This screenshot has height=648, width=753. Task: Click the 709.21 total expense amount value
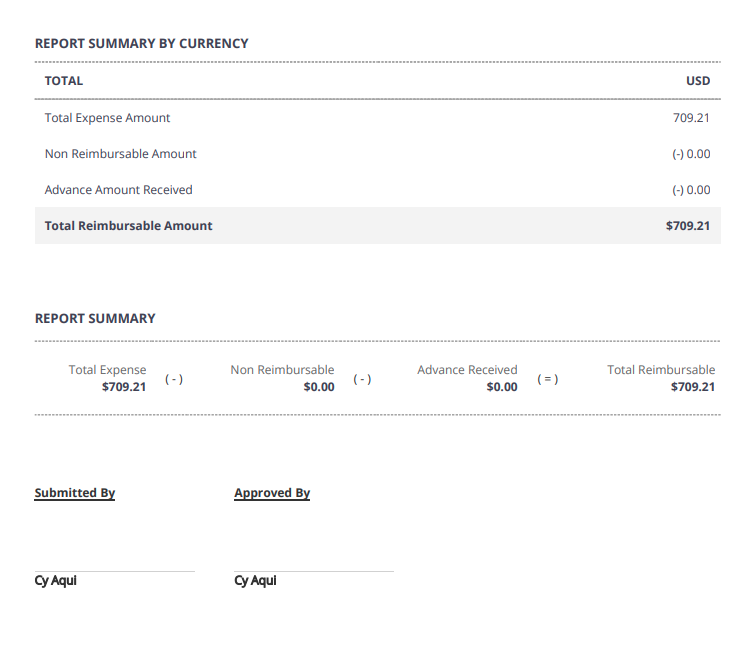click(x=691, y=118)
